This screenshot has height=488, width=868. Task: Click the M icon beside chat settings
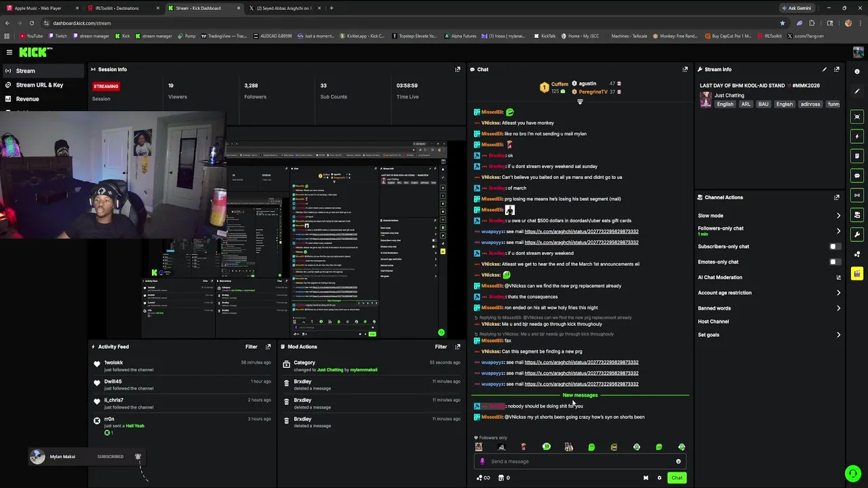click(646, 478)
